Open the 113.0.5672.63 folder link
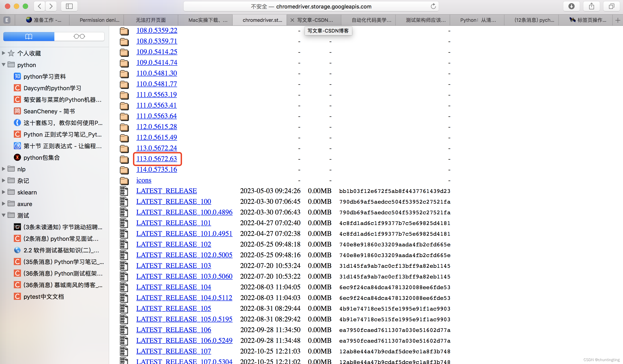 pyautogui.click(x=156, y=159)
